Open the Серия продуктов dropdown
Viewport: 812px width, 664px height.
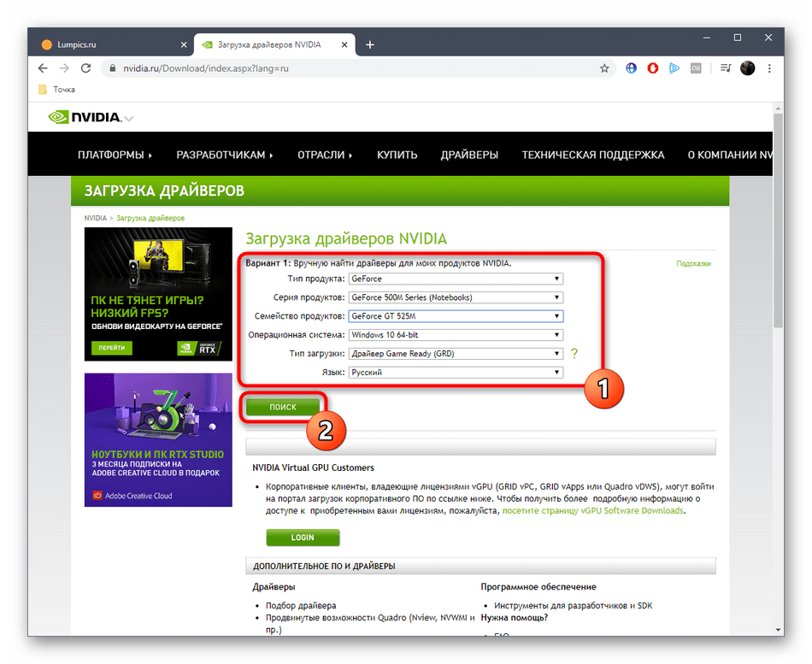456,297
